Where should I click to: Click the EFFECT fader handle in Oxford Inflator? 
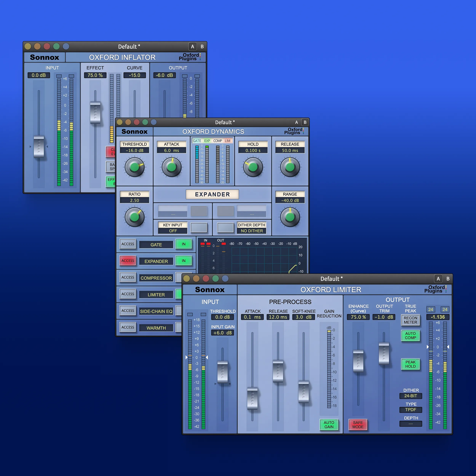coord(95,112)
